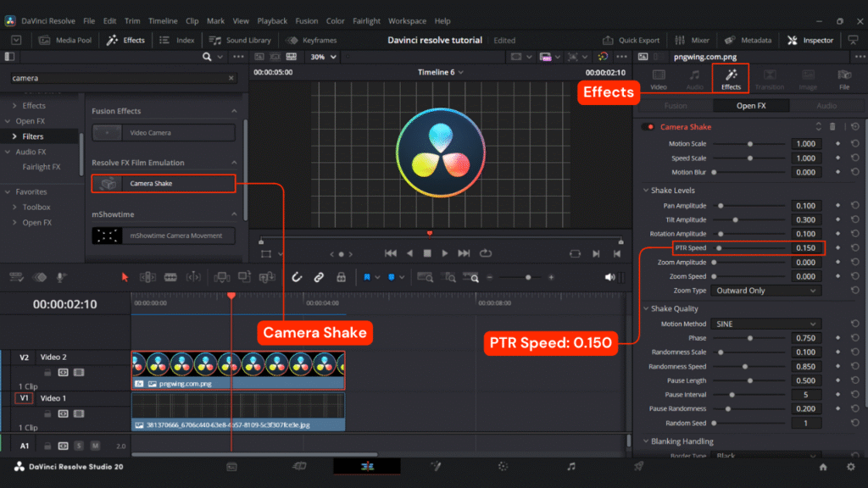Mute audio track A1 with M button
Screen dimensions: 868x488
tap(95, 446)
